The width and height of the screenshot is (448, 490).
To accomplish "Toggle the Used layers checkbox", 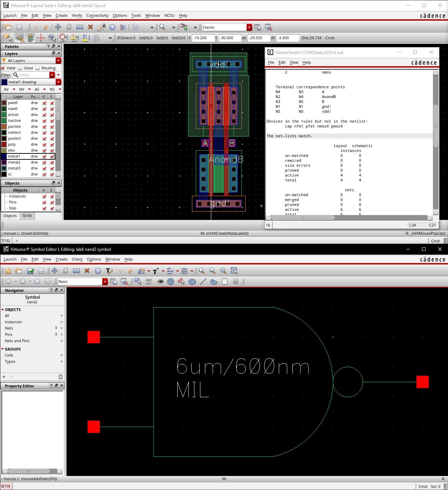I will click(20, 68).
